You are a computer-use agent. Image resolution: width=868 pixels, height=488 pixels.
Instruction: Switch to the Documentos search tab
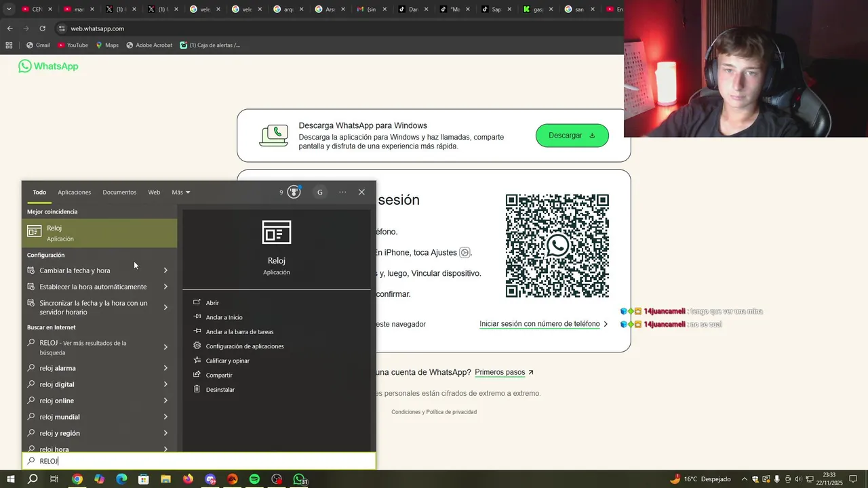click(x=119, y=192)
